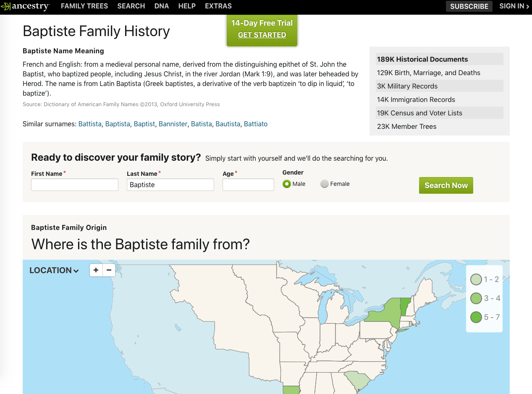Open the Sign In link
This screenshot has width=532, height=394.
pos(514,6)
